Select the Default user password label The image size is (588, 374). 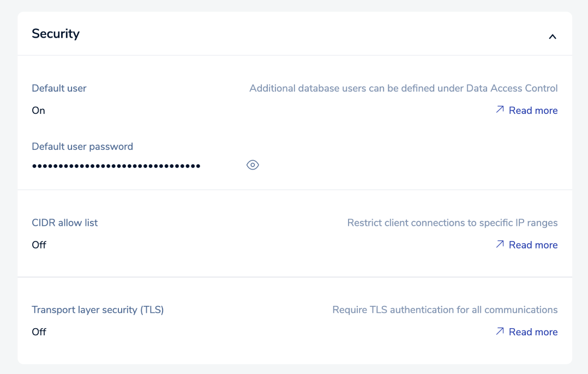tap(82, 146)
